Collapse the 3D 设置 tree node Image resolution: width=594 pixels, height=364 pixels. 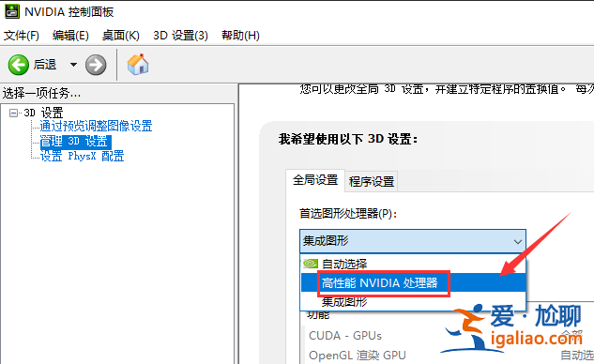pos(14,113)
